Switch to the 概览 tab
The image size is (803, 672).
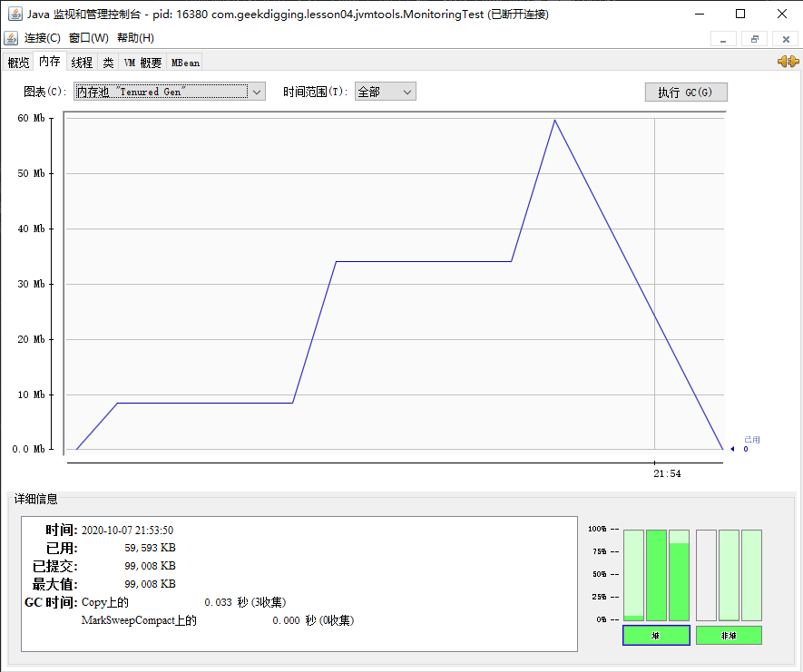point(18,63)
